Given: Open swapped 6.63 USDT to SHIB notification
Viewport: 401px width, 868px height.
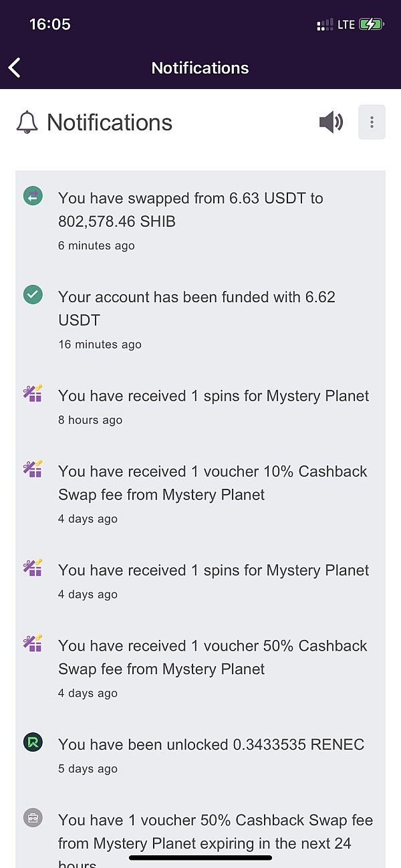Looking at the screenshot, I should click(190, 209).
